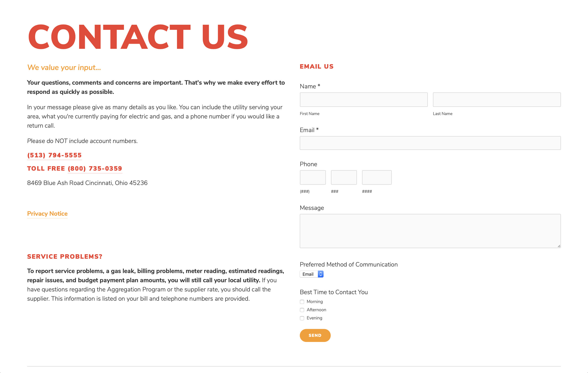
Task: Click the First Name input field
Action: [363, 99]
